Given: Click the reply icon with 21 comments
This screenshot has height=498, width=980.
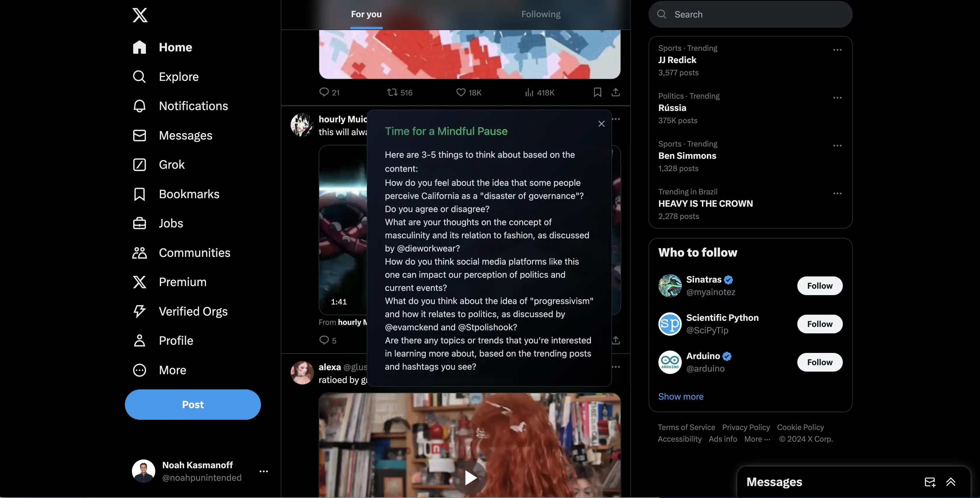Looking at the screenshot, I should (324, 92).
